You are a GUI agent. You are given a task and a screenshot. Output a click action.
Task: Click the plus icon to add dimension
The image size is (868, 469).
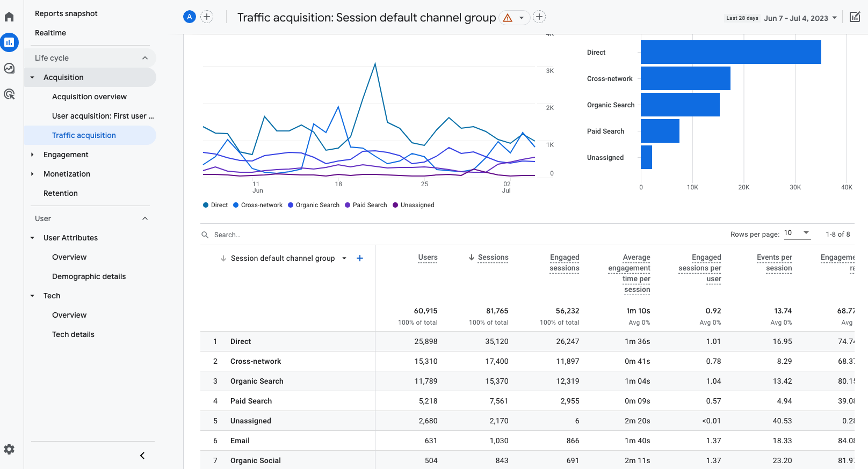(360, 258)
